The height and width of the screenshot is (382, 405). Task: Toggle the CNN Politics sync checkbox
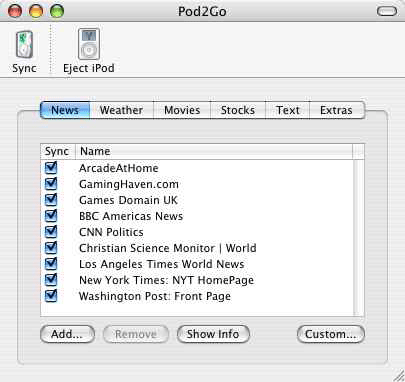tap(51, 232)
